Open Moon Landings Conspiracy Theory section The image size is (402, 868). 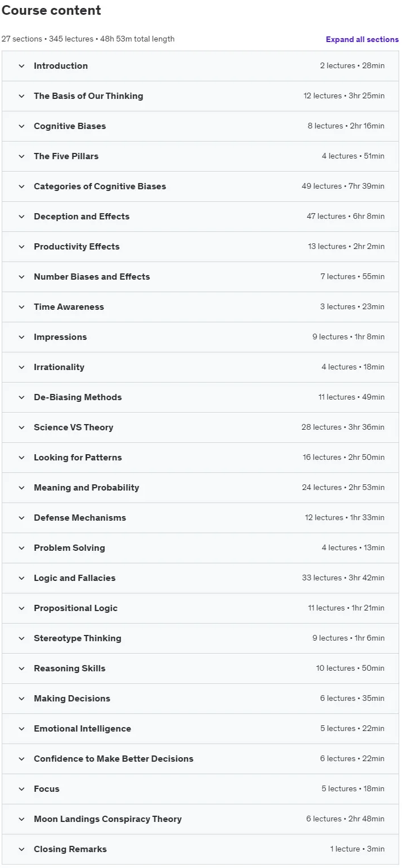point(200,819)
